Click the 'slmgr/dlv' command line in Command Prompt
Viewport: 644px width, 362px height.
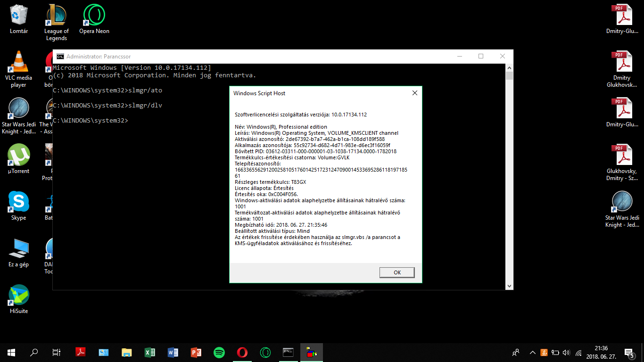pos(107,105)
